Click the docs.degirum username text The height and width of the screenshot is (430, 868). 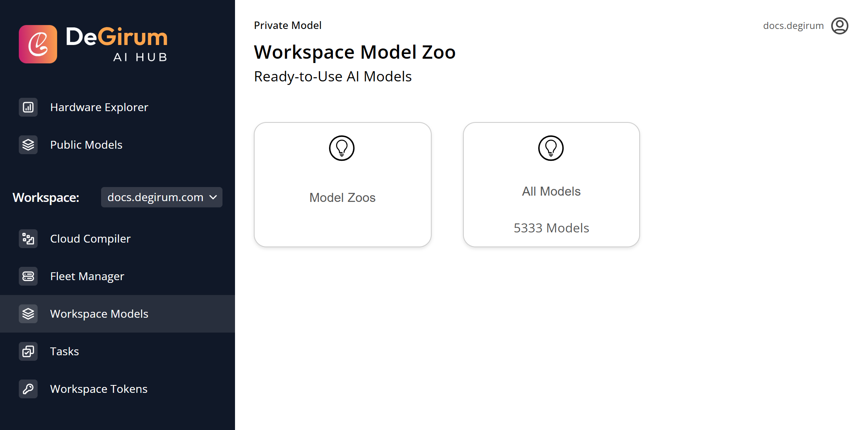point(793,26)
